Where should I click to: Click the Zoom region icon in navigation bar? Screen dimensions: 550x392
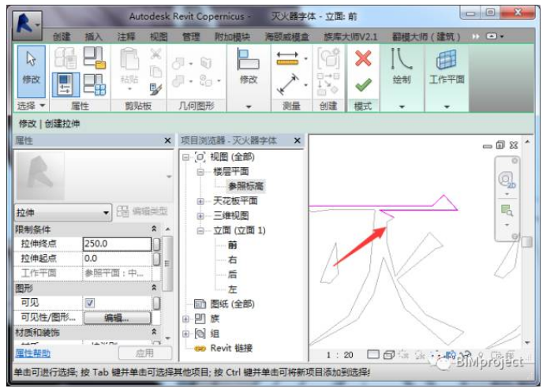click(507, 211)
